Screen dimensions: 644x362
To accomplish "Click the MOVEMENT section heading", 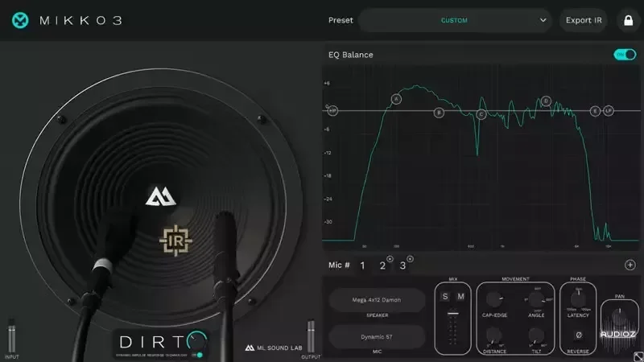I will [515, 279].
